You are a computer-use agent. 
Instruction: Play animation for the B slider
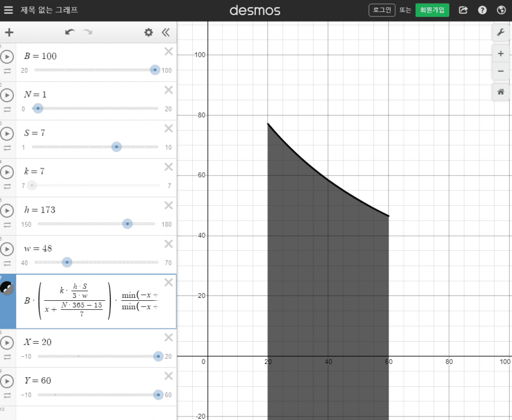pos(7,57)
